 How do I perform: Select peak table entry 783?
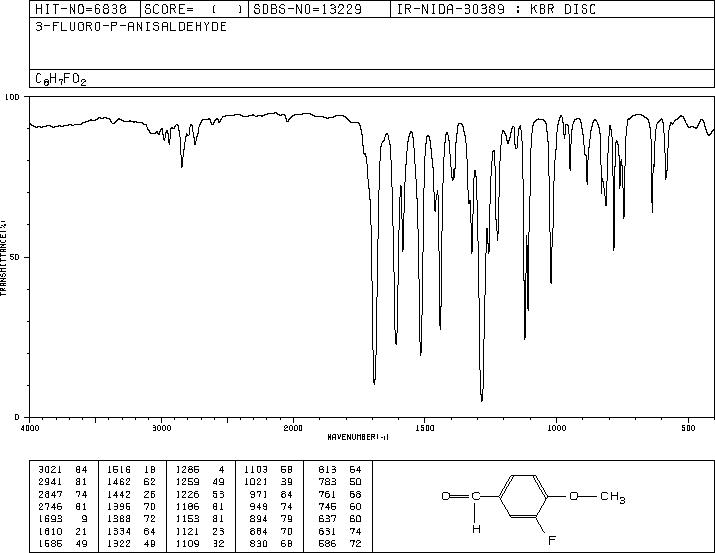pyautogui.click(x=327, y=482)
